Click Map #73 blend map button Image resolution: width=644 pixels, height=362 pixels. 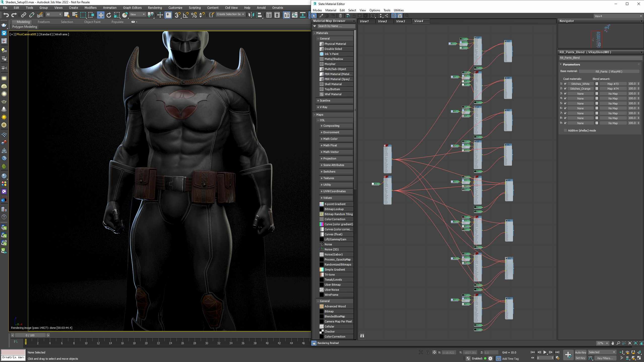pyautogui.click(x=613, y=84)
